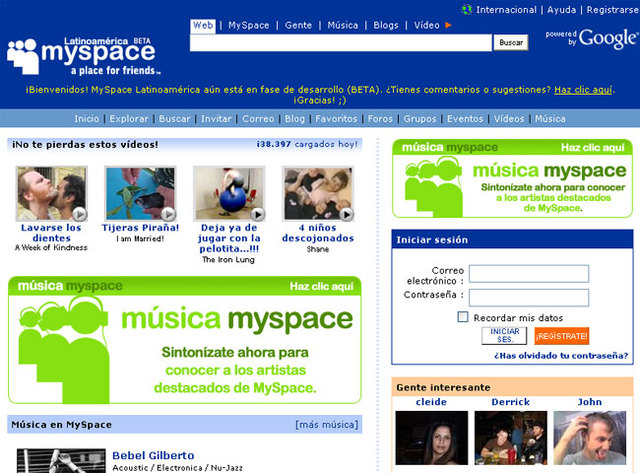The width and height of the screenshot is (640, 473).
Task: Open Música in navigation bar
Action: (x=550, y=119)
